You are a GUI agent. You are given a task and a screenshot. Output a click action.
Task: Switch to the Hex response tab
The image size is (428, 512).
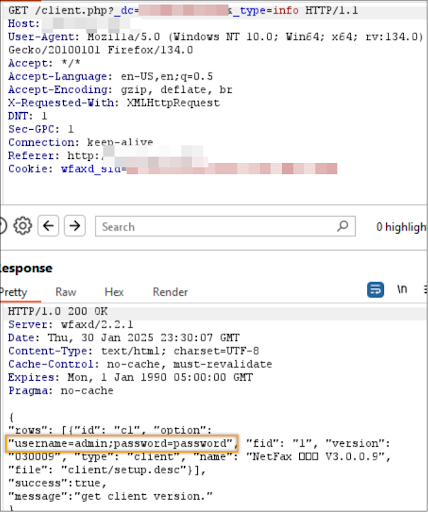point(114,292)
